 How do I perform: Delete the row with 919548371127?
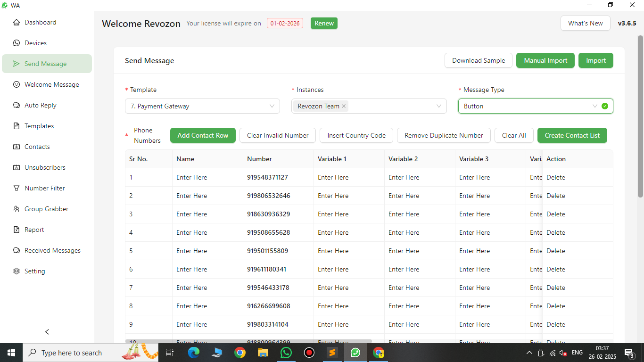(556, 177)
